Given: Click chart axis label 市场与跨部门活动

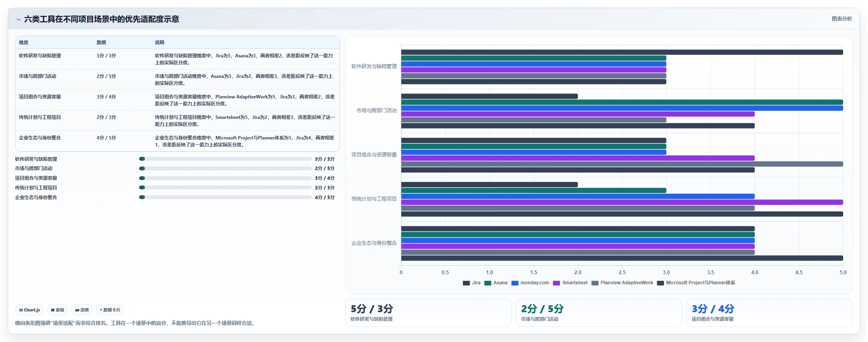Looking at the screenshot, I should [x=377, y=111].
